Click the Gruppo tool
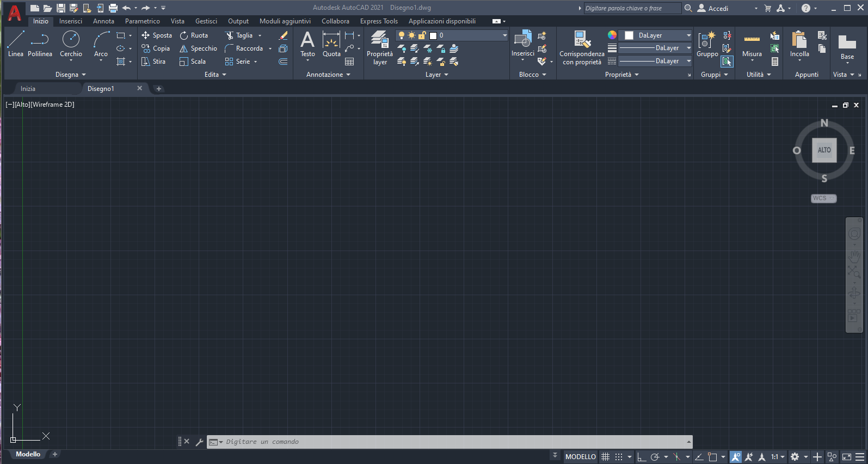This screenshot has width=868, height=464. [x=707, y=44]
